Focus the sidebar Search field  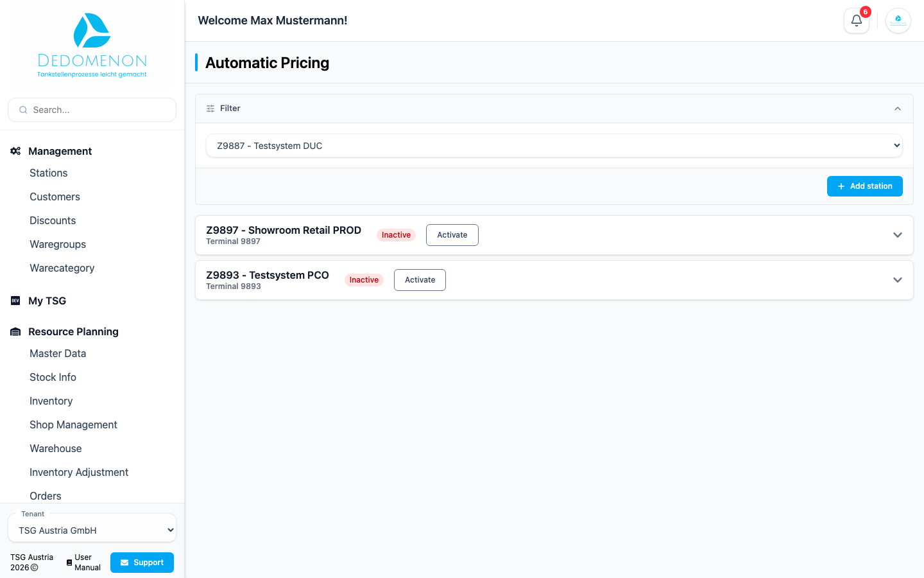click(92, 110)
